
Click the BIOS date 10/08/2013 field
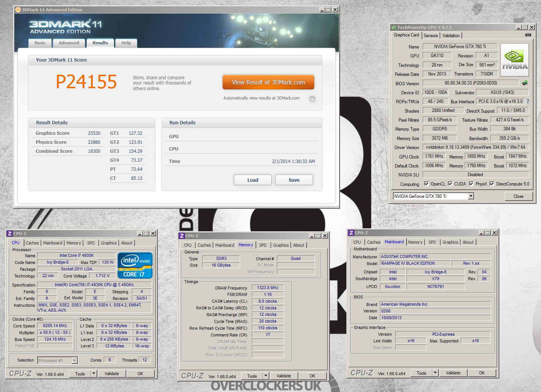coord(435,318)
